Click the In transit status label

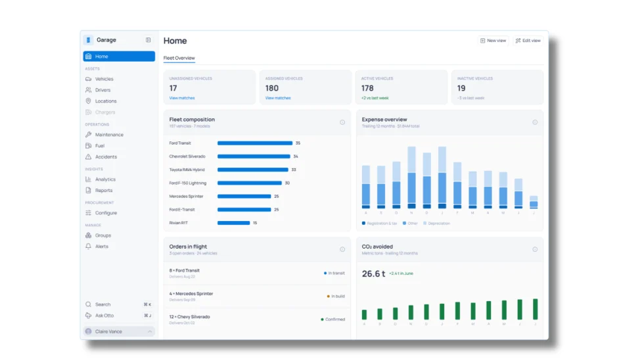[x=336, y=274]
